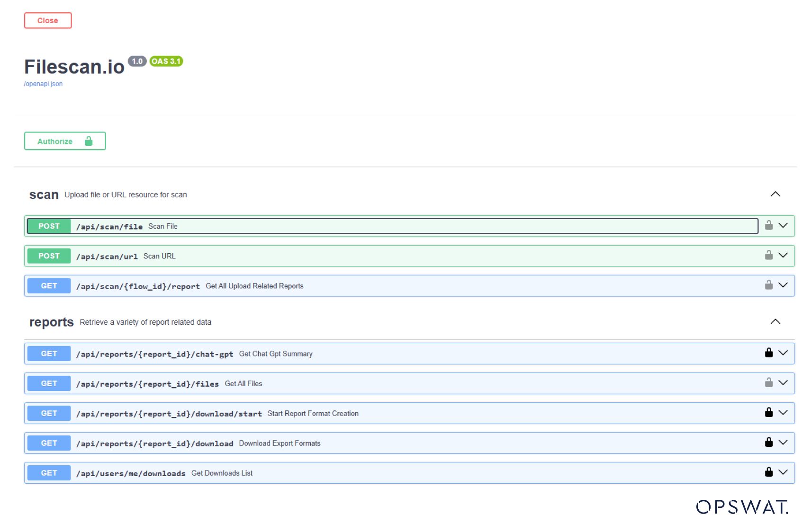Click the lock icon on chat-gpt summary row
This screenshot has height=532, width=811.
pos(768,353)
